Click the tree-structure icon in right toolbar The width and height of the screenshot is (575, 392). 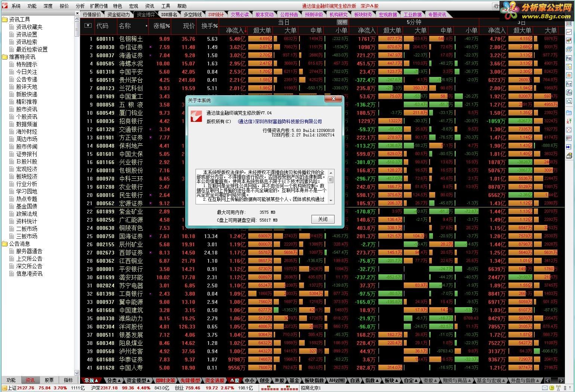point(569,67)
